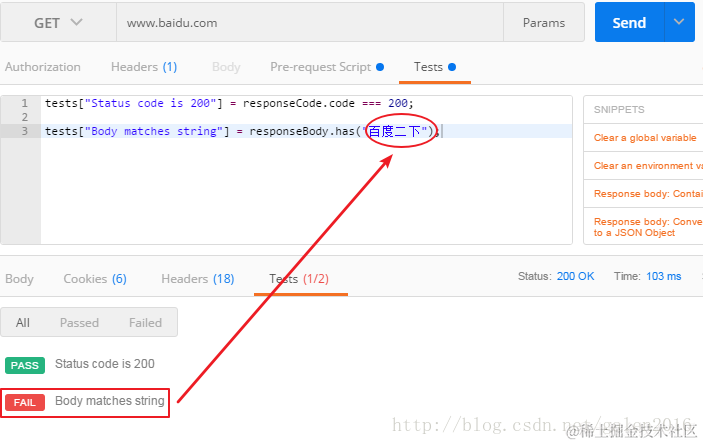Select the disabled request Body tab
This screenshot has height=445, width=703.
pyautogui.click(x=226, y=67)
